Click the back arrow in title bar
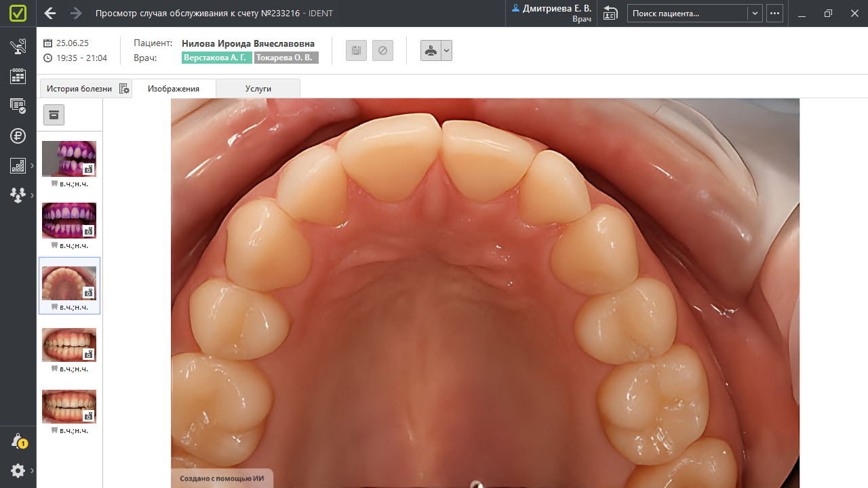The width and height of the screenshot is (868, 488). pos(50,14)
